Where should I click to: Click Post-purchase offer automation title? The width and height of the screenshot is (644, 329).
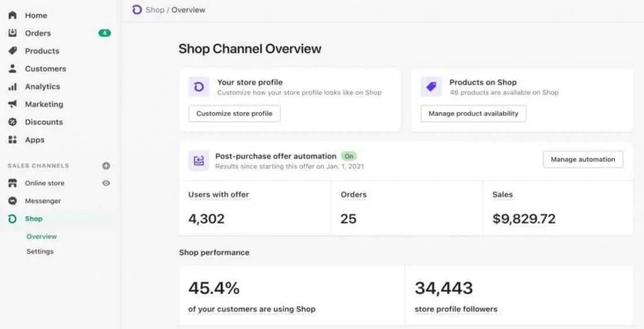point(275,156)
